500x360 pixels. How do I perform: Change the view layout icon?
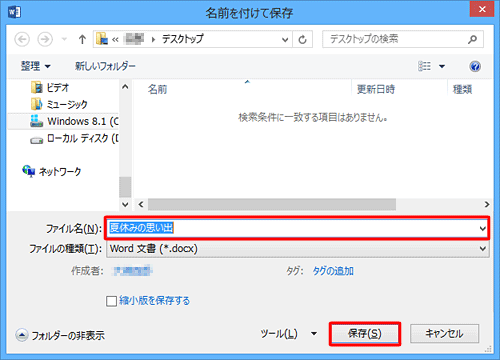pyautogui.click(x=424, y=66)
